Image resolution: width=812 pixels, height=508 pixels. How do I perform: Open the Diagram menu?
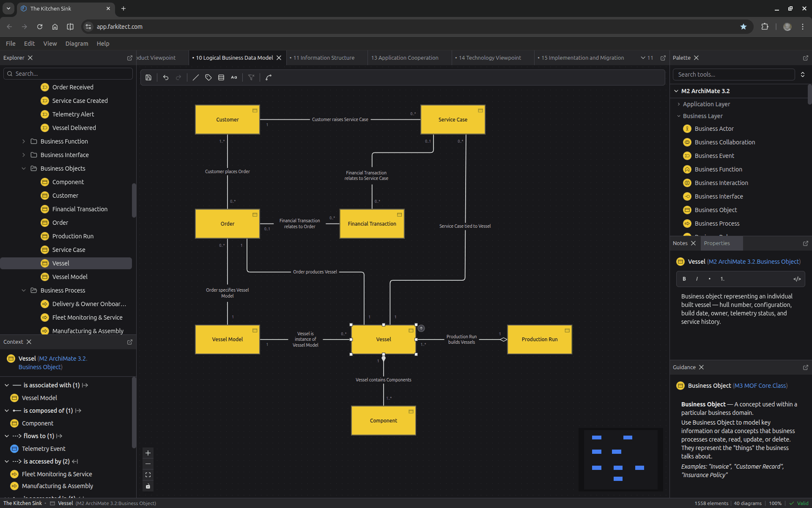click(77, 44)
